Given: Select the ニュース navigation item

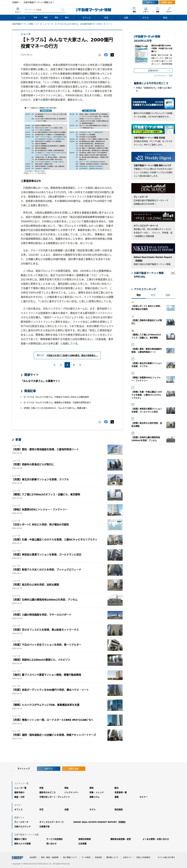Looking at the screenshot, I should click(21, 18).
